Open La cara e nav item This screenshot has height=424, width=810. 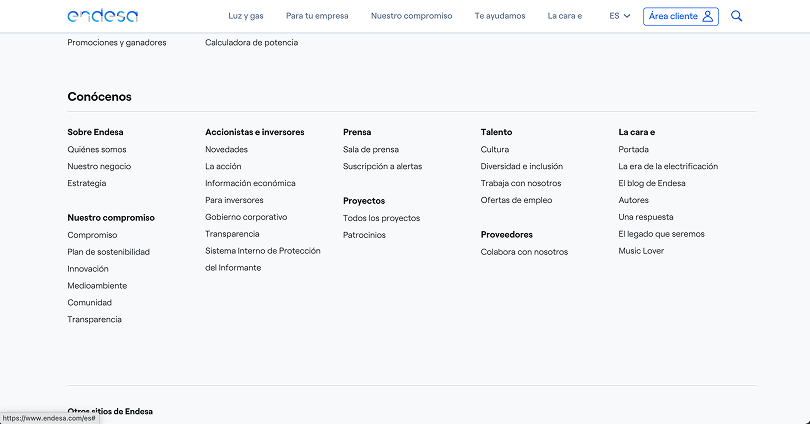[x=565, y=16]
